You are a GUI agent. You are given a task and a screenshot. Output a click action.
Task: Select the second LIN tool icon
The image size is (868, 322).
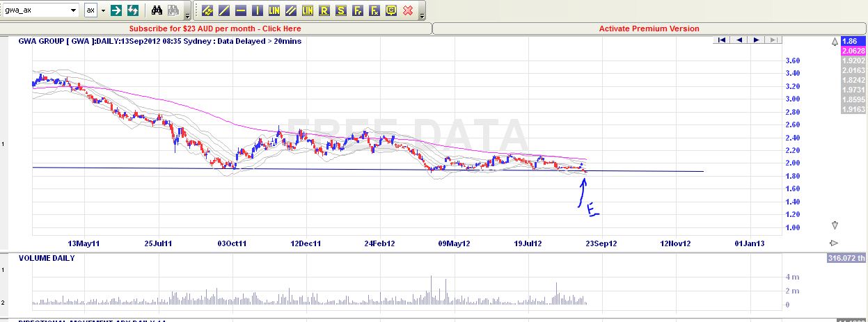pos(308,10)
